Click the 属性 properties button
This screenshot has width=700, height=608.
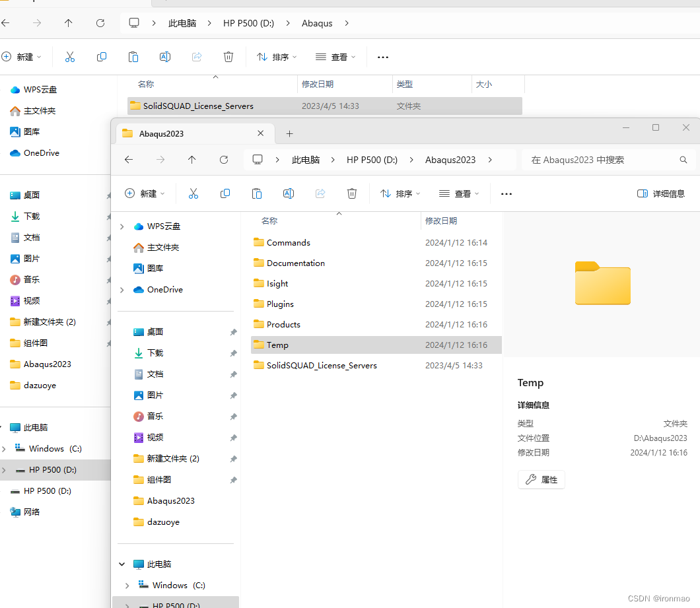pos(542,479)
